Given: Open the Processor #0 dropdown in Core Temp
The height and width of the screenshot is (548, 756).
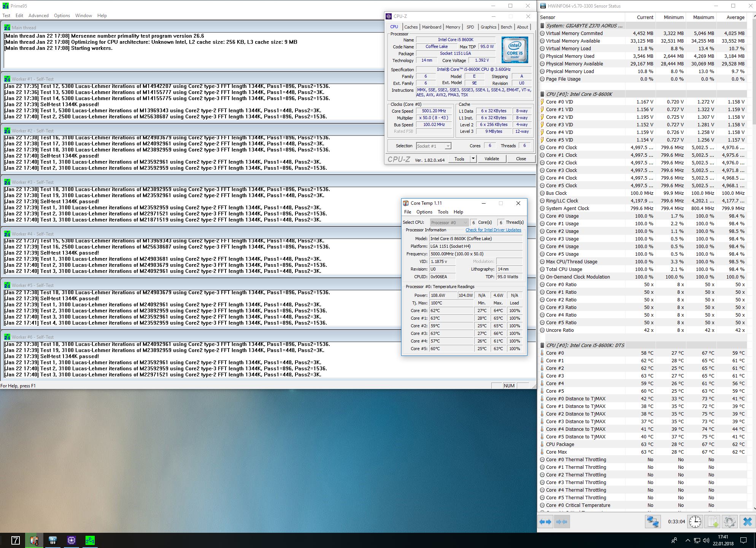Looking at the screenshot, I should [x=449, y=222].
